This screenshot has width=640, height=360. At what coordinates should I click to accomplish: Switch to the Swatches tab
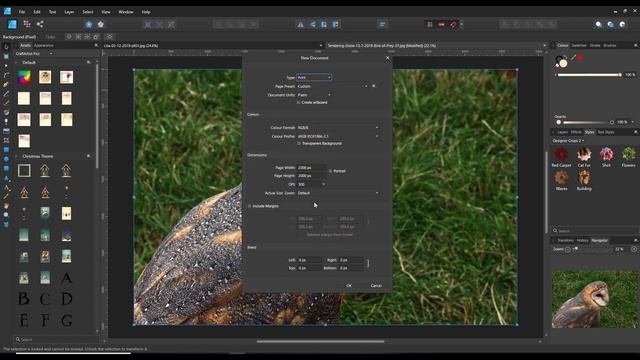[x=579, y=45]
